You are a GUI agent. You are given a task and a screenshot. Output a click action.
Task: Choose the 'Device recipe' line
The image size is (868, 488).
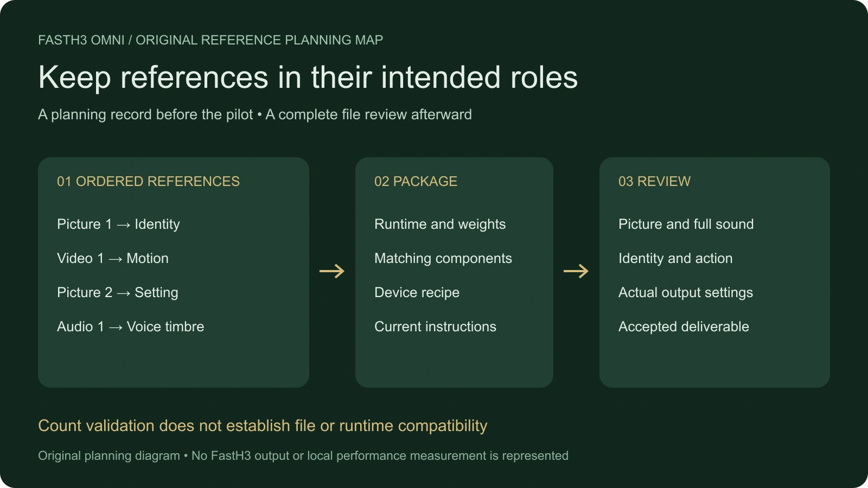417,293
